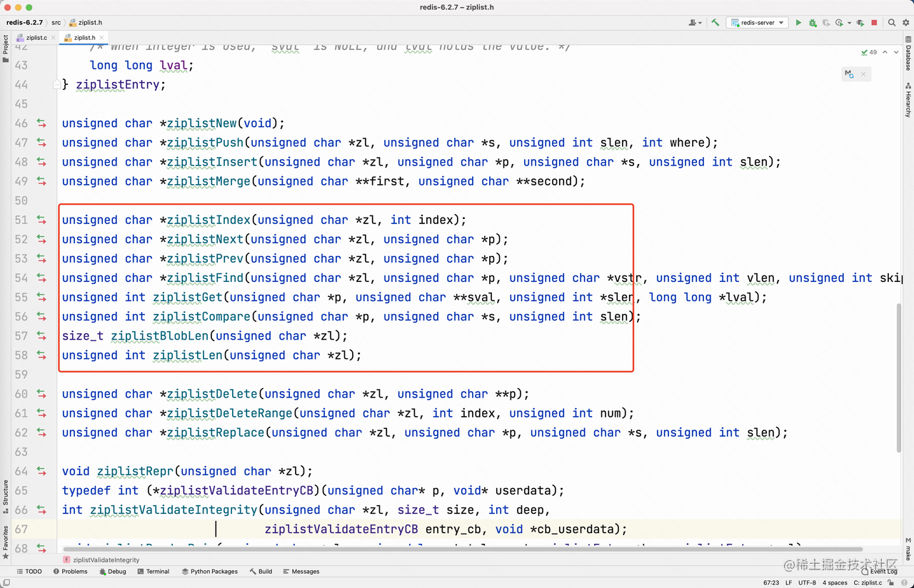This screenshot has width=914, height=588.
Task: Open the Problems tool window
Action: coord(70,572)
